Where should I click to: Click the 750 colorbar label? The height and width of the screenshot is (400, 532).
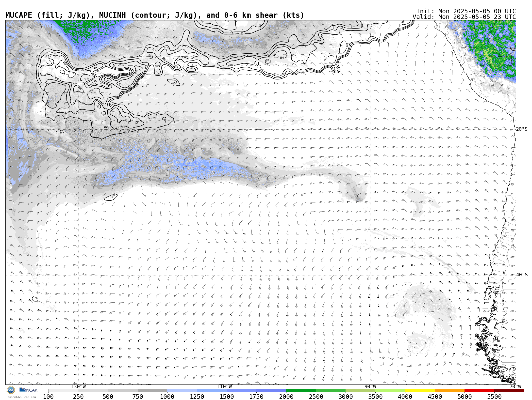pos(138,397)
